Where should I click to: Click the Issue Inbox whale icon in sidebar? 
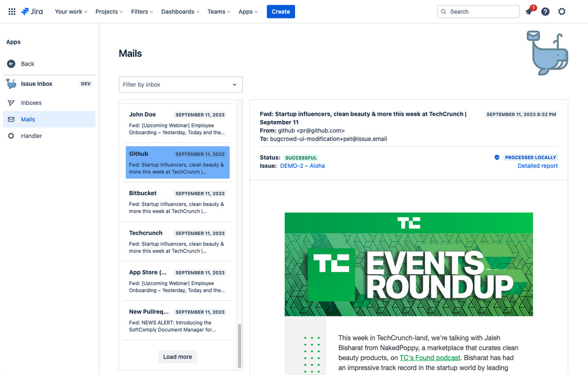[x=11, y=84]
